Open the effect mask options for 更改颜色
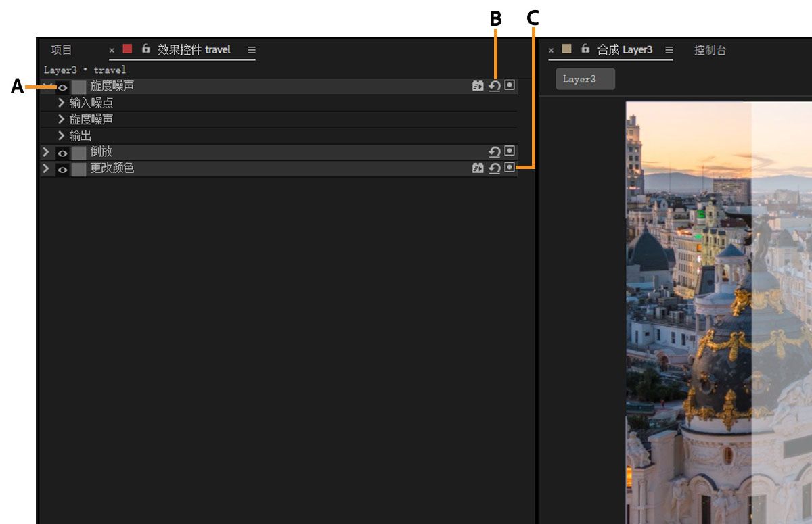The height and width of the screenshot is (524, 812). [510, 167]
